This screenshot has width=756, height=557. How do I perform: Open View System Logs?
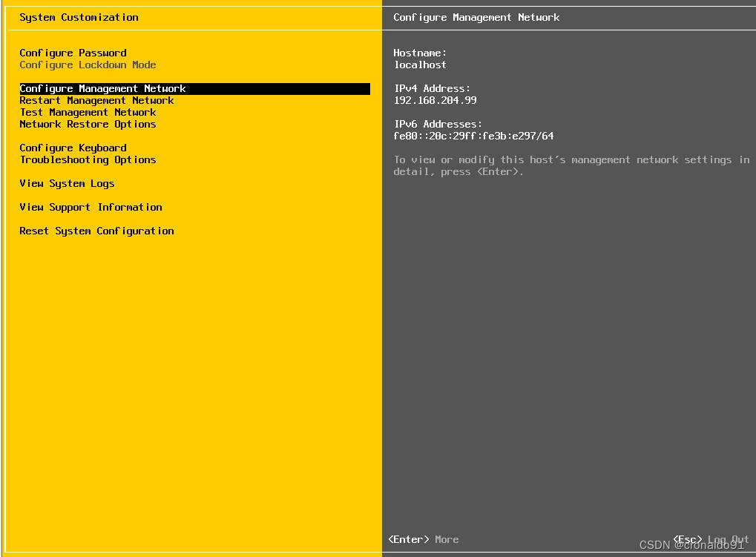point(67,183)
